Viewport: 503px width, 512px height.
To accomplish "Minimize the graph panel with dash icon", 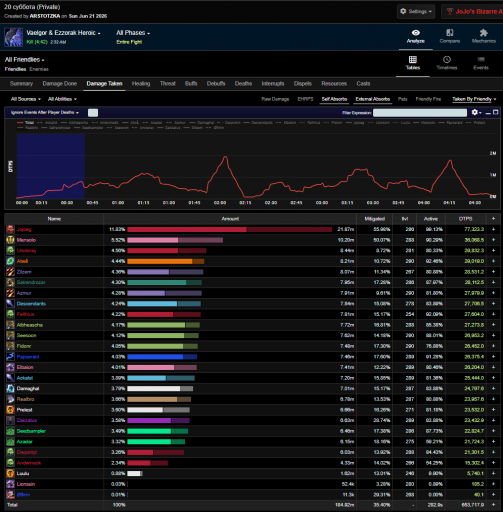I will 488,113.
